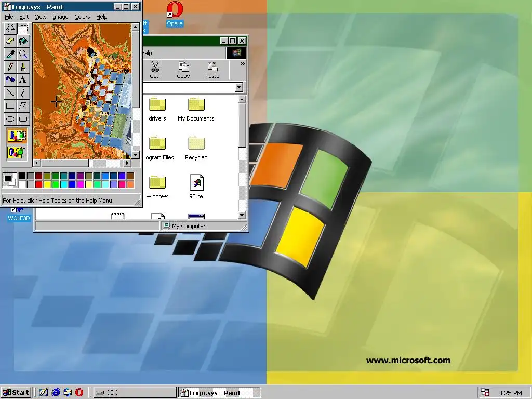Image resolution: width=532 pixels, height=399 pixels.
Task: Select the Free-Form Select tool in Paint
Action: coord(10,28)
